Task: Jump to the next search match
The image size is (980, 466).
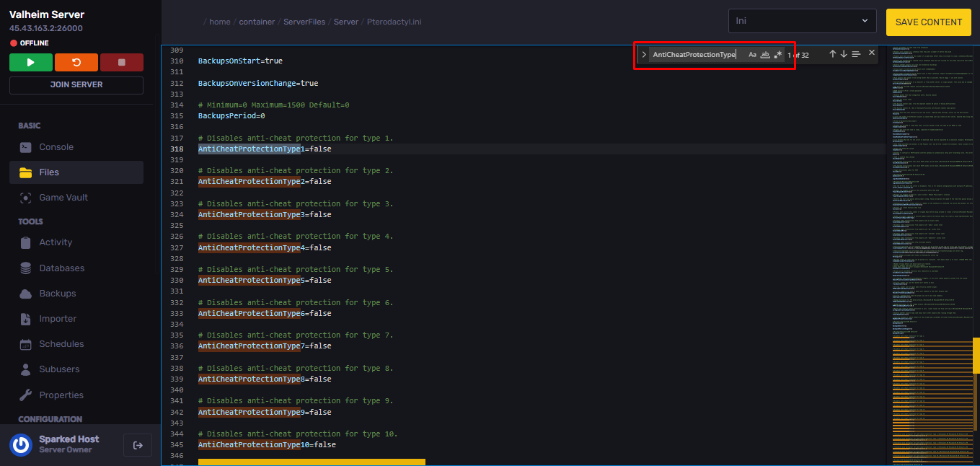Action: 844,54
